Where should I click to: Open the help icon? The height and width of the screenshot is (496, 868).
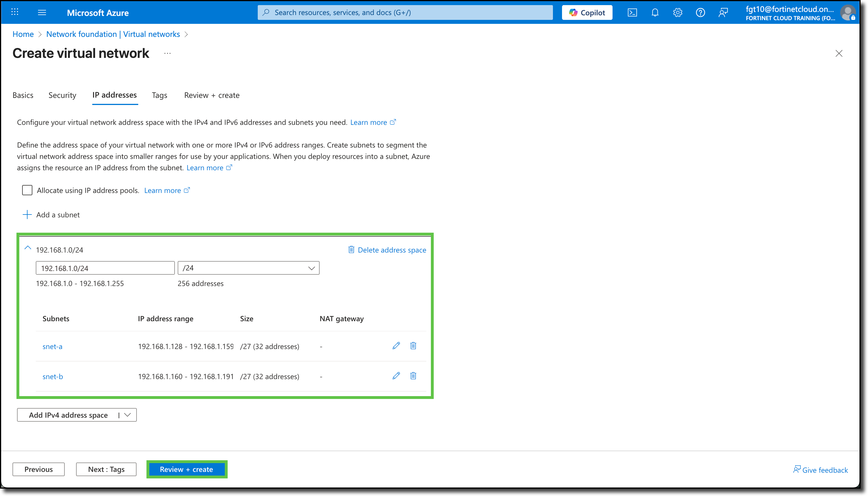pyautogui.click(x=701, y=12)
